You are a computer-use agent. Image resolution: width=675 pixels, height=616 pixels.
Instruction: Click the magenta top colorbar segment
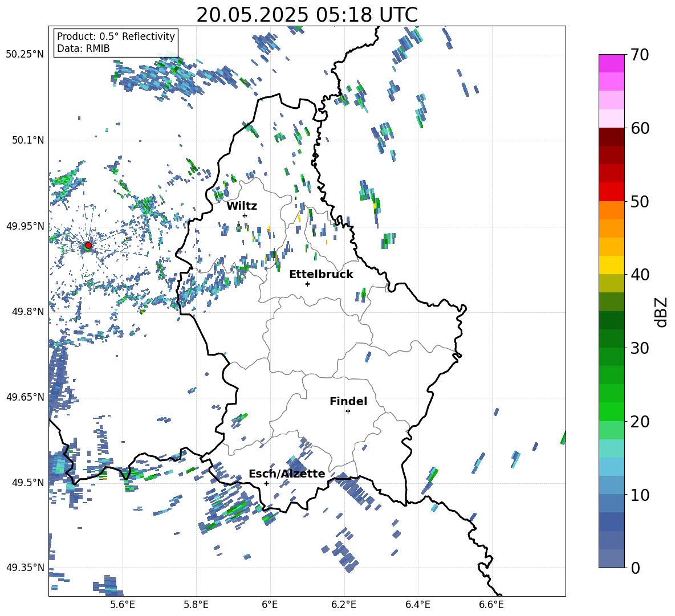[x=611, y=63]
